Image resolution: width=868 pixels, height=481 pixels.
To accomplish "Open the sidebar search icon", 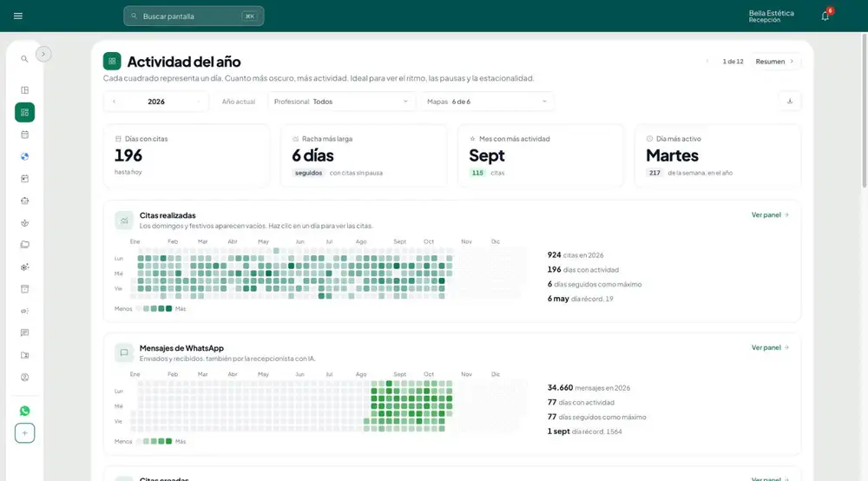I will click(x=24, y=59).
